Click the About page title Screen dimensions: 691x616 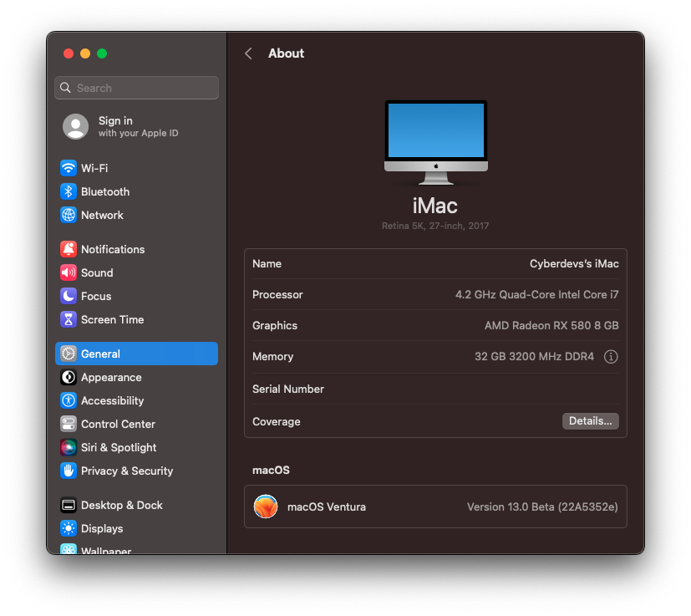pos(286,53)
